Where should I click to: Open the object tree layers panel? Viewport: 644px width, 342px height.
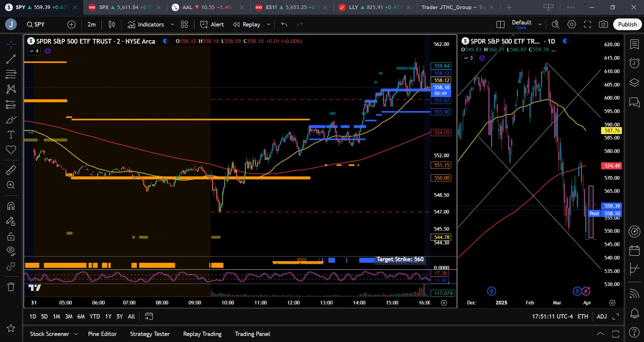[634, 82]
